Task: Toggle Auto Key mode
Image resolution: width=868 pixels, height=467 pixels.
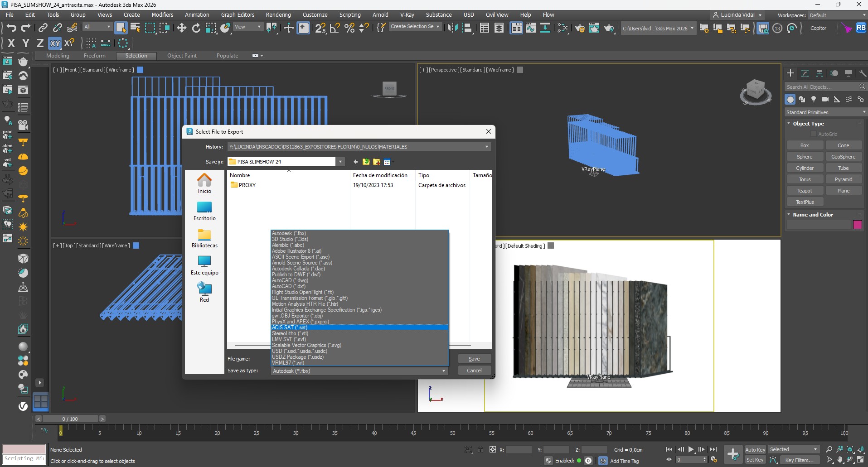Action: pos(755,450)
